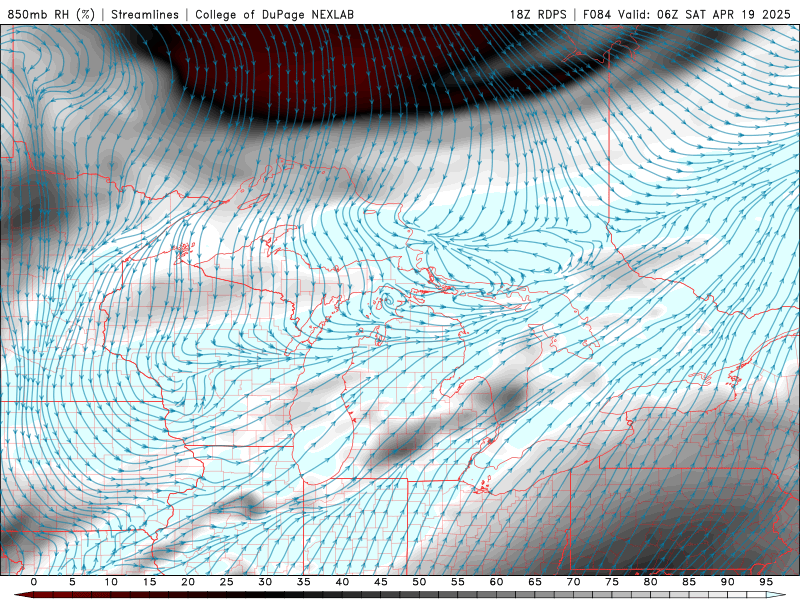800x600 pixels.
Task: Click the '90' value on the colorbar scale
Action: 728,582
